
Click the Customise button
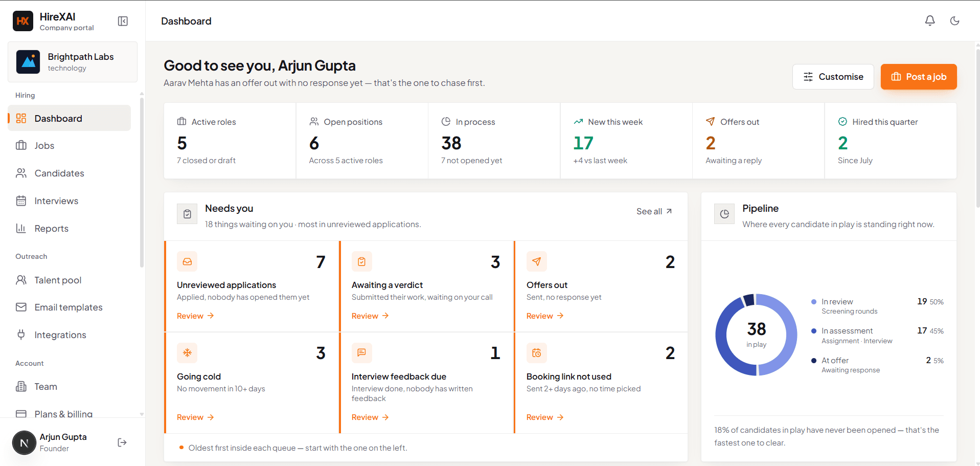click(x=833, y=77)
